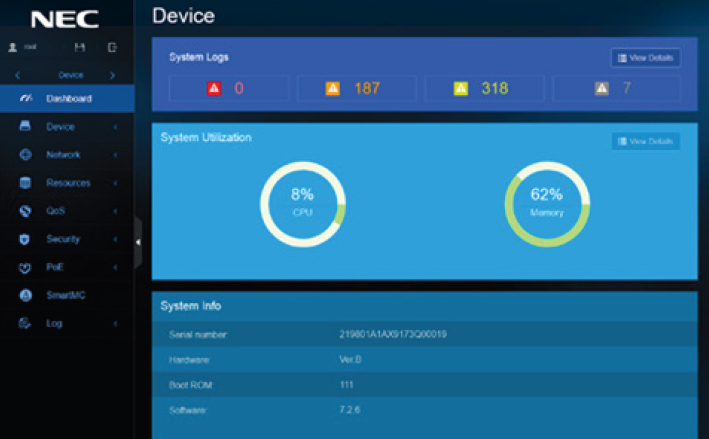Click the Serial number label
Screen dimensions: 709x439
coord(198,335)
